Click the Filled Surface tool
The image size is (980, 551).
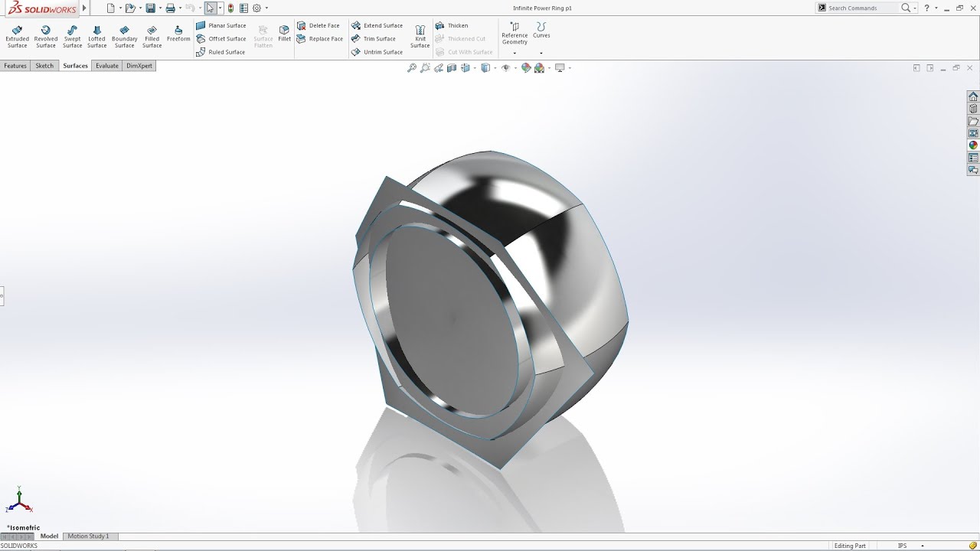click(x=152, y=36)
